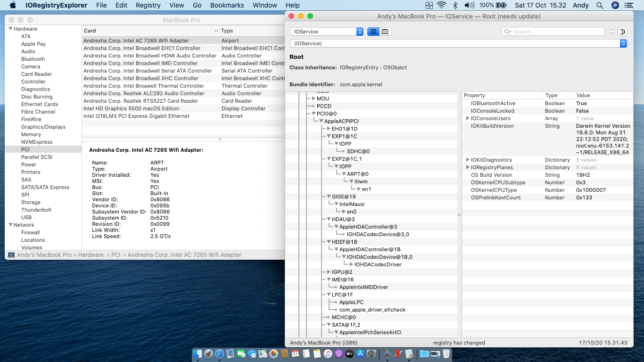Switch IORegistryExplorer to list view

click(x=373, y=32)
